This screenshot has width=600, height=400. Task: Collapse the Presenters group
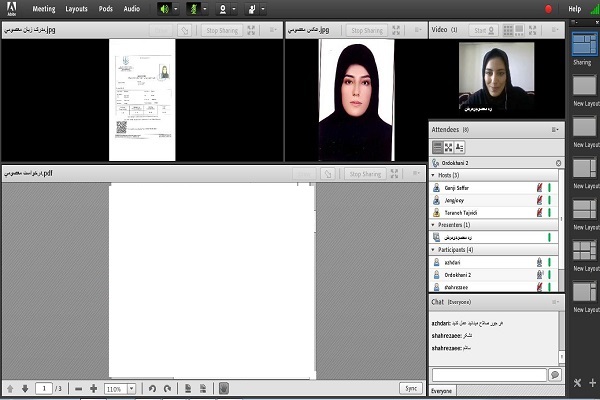click(x=433, y=225)
